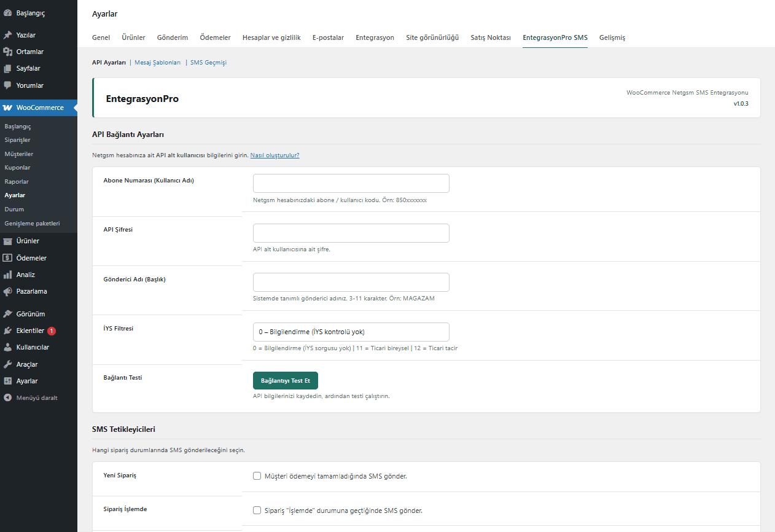Switch to the E-postalar tab
The width and height of the screenshot is (775, 532).
point(328,37)
